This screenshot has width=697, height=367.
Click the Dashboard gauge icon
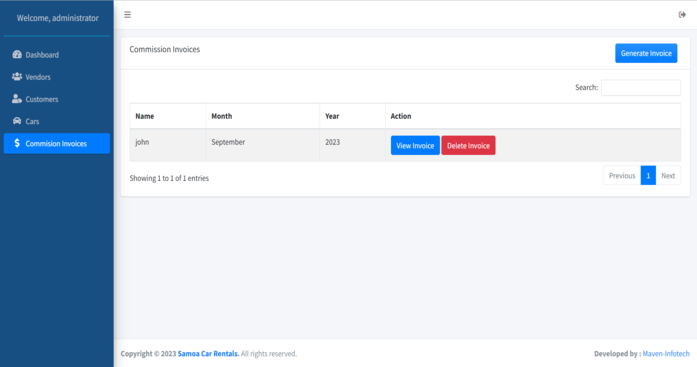point(17,55)
